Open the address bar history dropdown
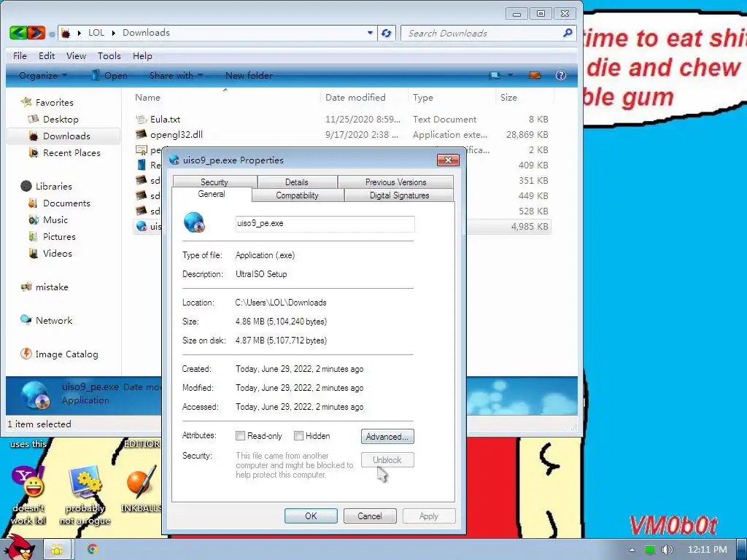 [x=370, y=33]
